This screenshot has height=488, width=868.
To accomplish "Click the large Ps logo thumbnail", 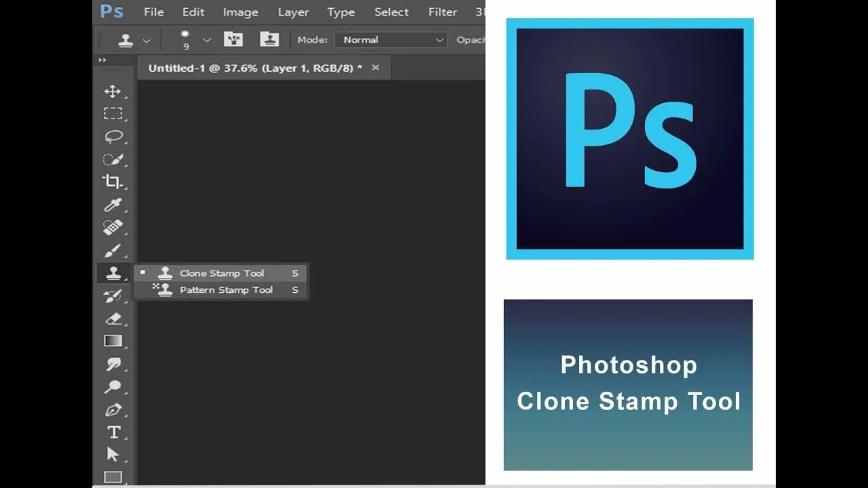I will point(630,139).
